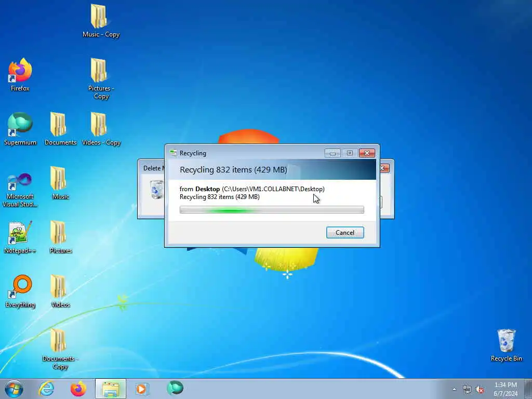Open Supermium from the taskbar
The image size is (532, 399).
[x=175, y=388]
